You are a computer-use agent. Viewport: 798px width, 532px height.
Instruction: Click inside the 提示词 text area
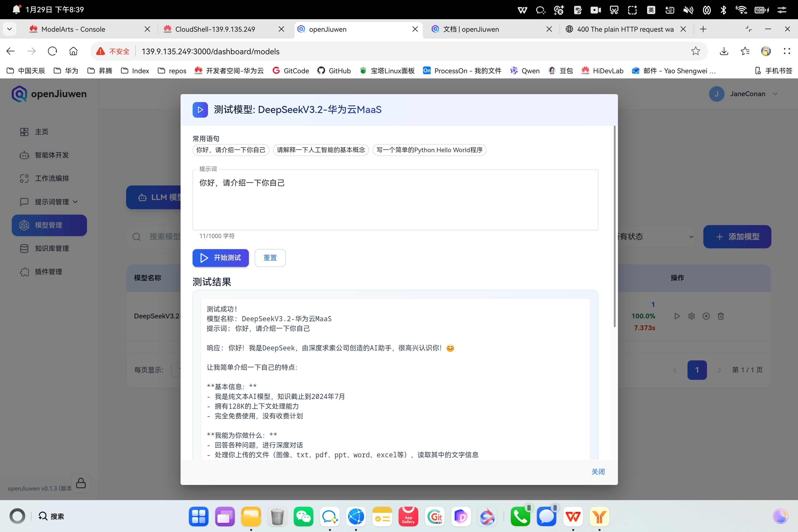pos(395,204)
